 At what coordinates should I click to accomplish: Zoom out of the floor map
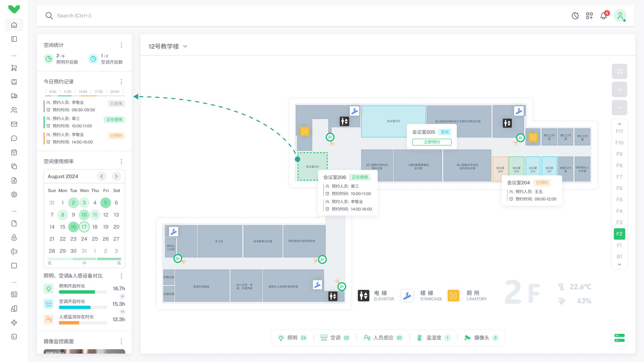(619, 108)
